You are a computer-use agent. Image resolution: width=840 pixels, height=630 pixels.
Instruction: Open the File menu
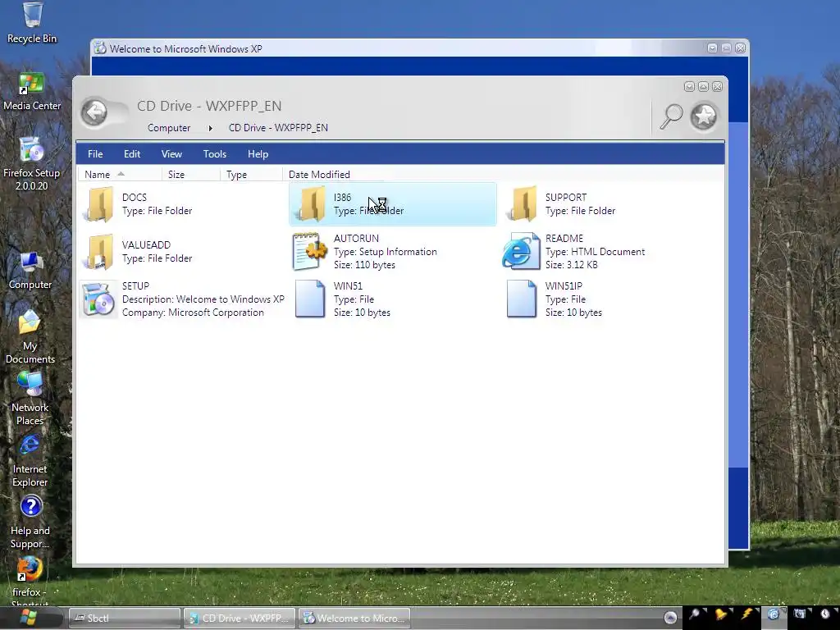coord(95,154)
